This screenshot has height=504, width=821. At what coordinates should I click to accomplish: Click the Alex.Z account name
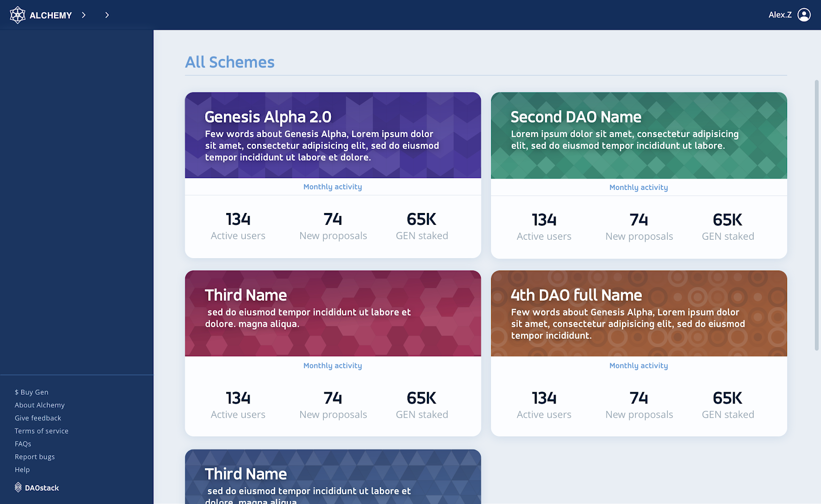click(780, 15)
